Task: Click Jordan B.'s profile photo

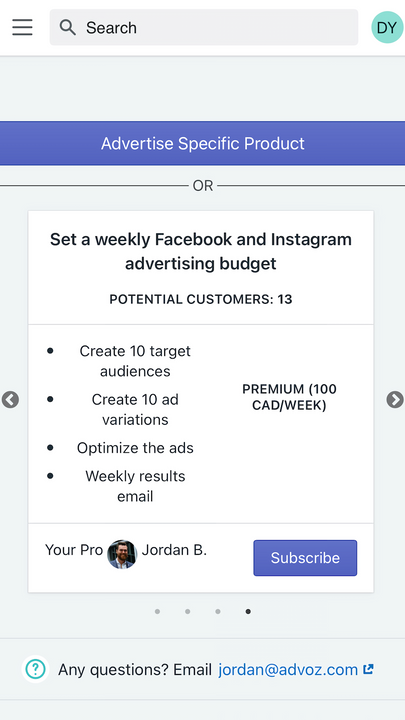Action: [x=122, y=554]
